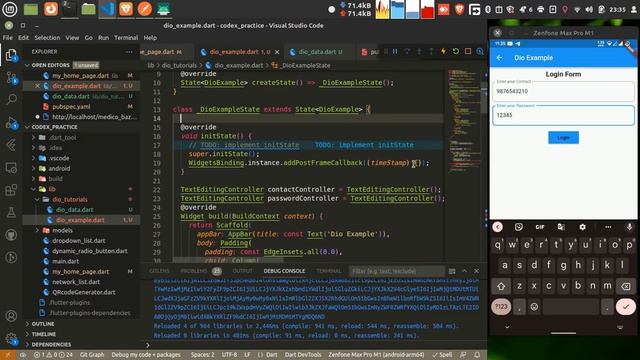Click the Brave browser taskbar icon
640x360 pixels.
pyautogui.click(x=126, y=9)
